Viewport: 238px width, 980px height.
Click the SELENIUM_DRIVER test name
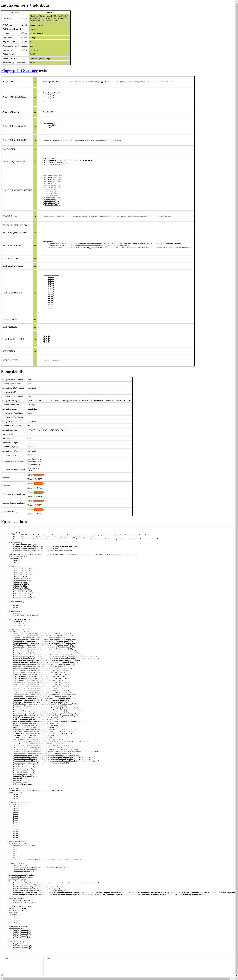click(12, 293)
